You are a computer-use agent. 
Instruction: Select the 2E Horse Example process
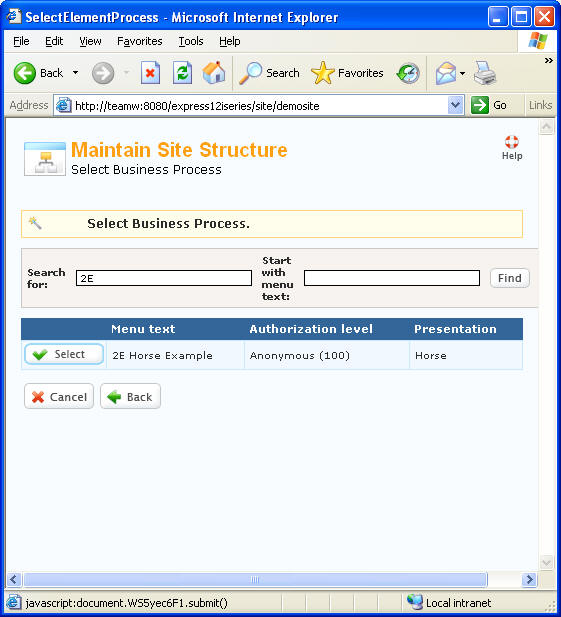coord(64,354)
